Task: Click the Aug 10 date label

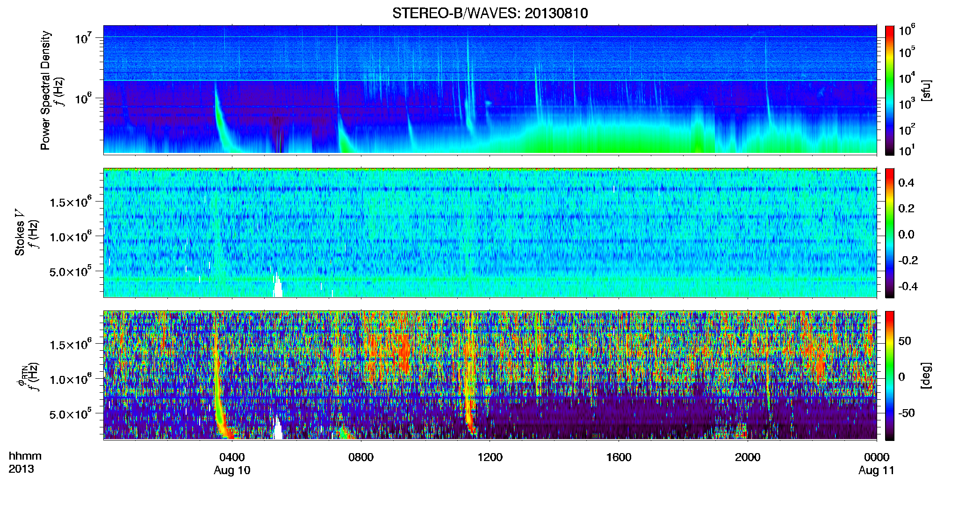Action: tap(232, 470)
